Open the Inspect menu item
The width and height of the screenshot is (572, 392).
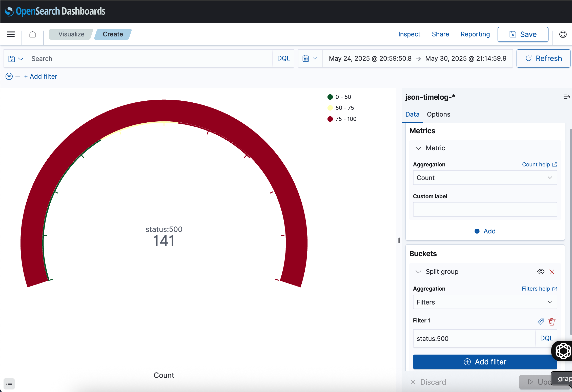point(409,34)
